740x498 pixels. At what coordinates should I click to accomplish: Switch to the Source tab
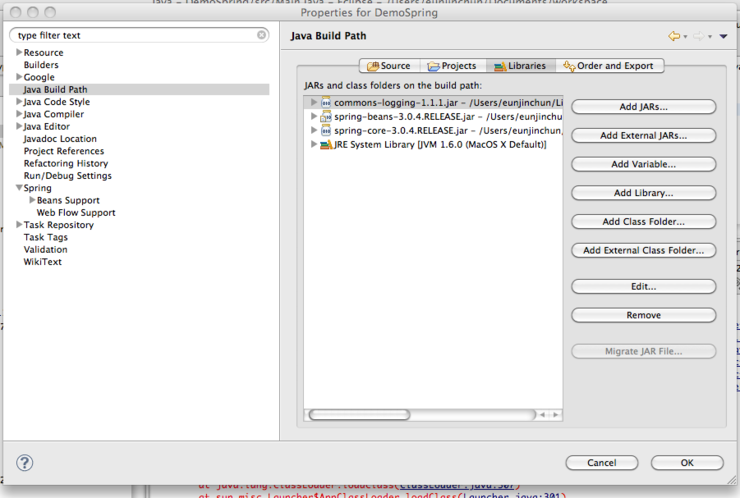tap(388, 66)
